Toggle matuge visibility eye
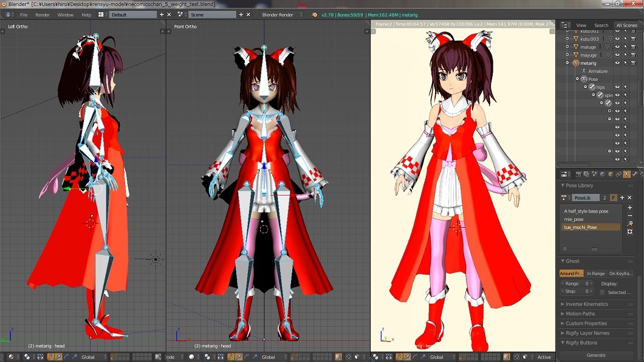 point(617,47)
